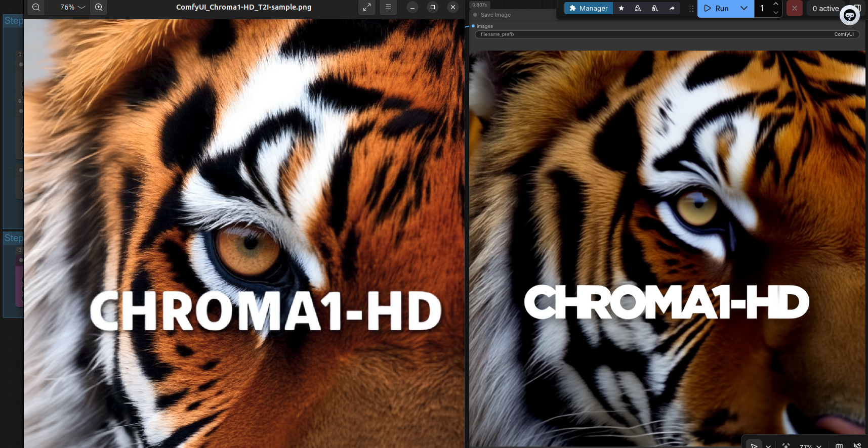Decrease the batch count with down arrow

click(x=776, y=13)
